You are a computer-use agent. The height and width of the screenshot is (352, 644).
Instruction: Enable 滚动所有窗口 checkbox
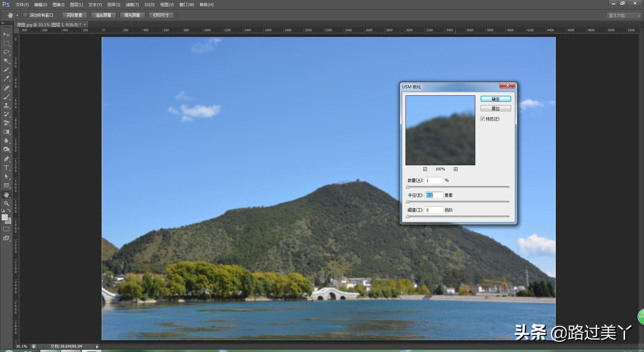(x=25, y=15)
